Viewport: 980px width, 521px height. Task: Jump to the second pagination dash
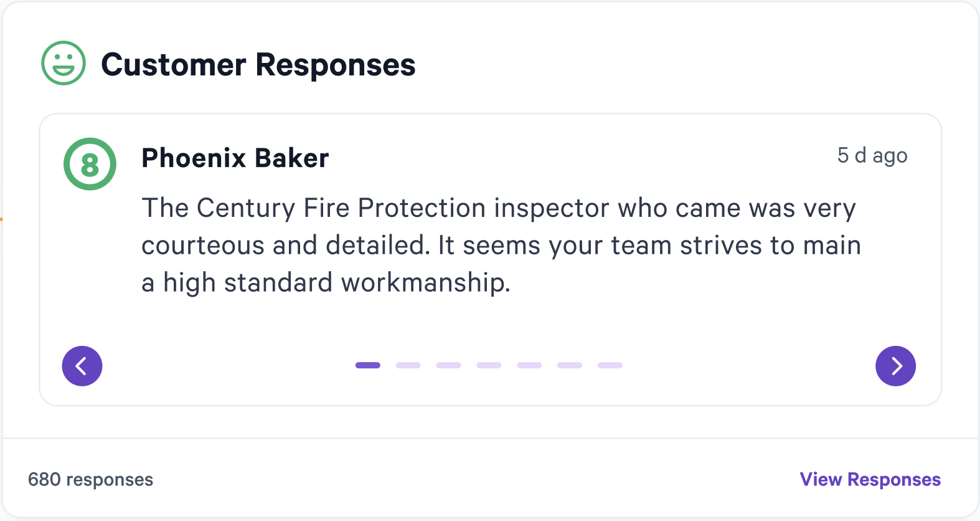(x=408, y=365)
